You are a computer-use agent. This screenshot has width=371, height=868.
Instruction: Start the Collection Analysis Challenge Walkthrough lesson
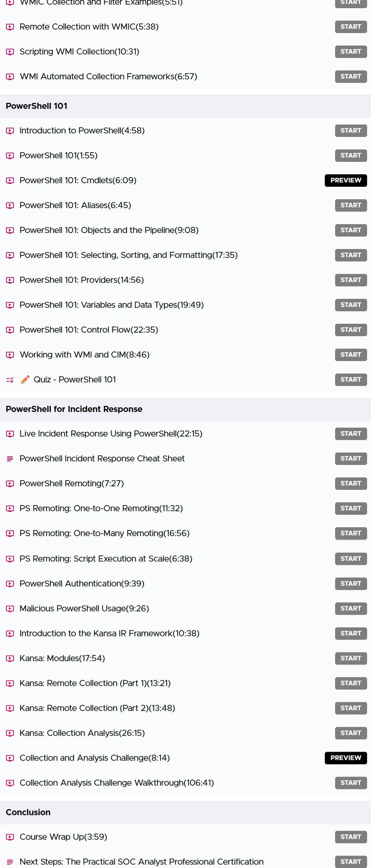click(x=351, y=783)
